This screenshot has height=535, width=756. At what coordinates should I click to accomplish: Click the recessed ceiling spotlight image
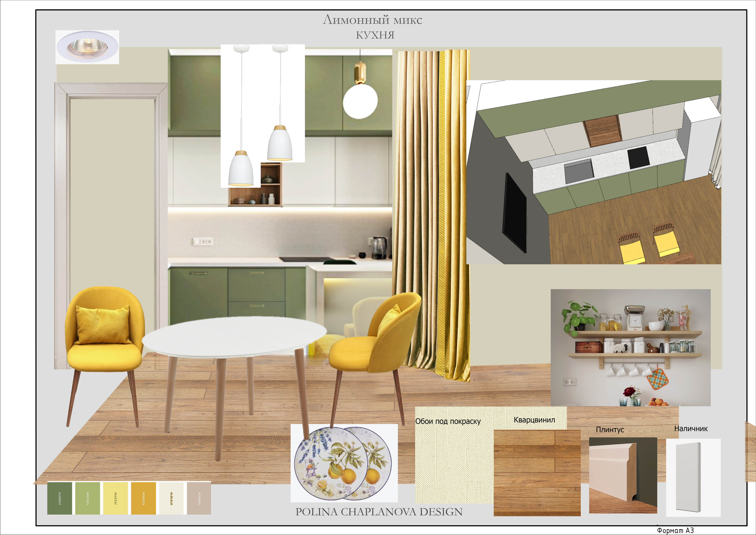click(87, 47)
